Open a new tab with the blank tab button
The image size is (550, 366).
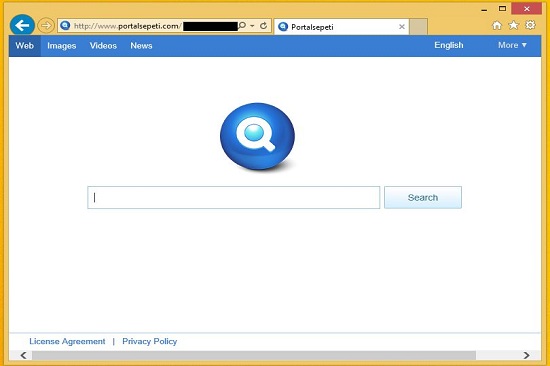pyautogui.click(x=418, y=27)
